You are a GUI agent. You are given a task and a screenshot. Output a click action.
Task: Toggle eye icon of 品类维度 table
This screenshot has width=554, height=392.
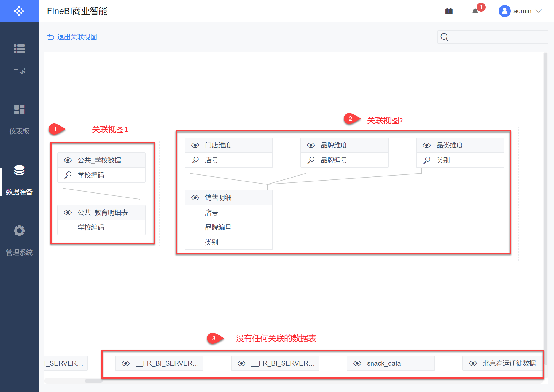coord(427,145)
